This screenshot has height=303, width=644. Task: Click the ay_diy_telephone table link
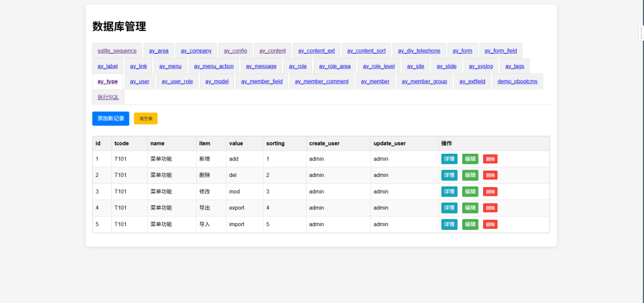pyautogui.click(x=419, y=50)
